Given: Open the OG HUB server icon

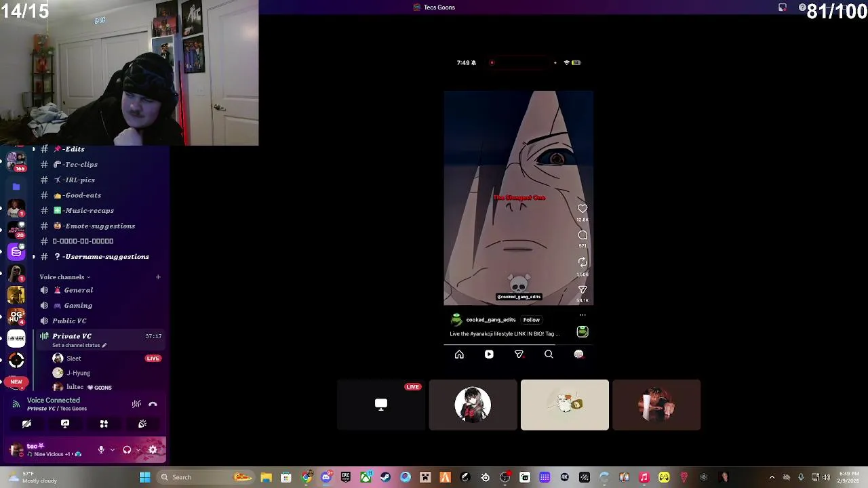Looking at the screenshot, I should 16,317.
